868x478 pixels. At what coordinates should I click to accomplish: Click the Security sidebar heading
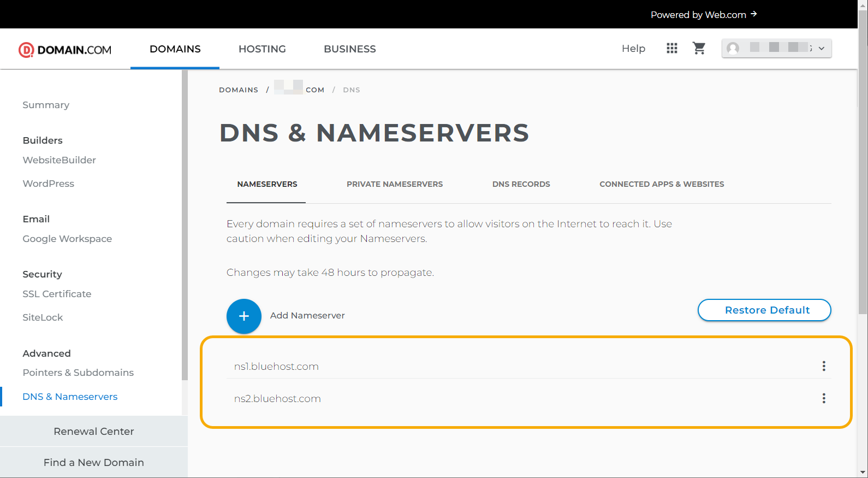tap(42, 274)
